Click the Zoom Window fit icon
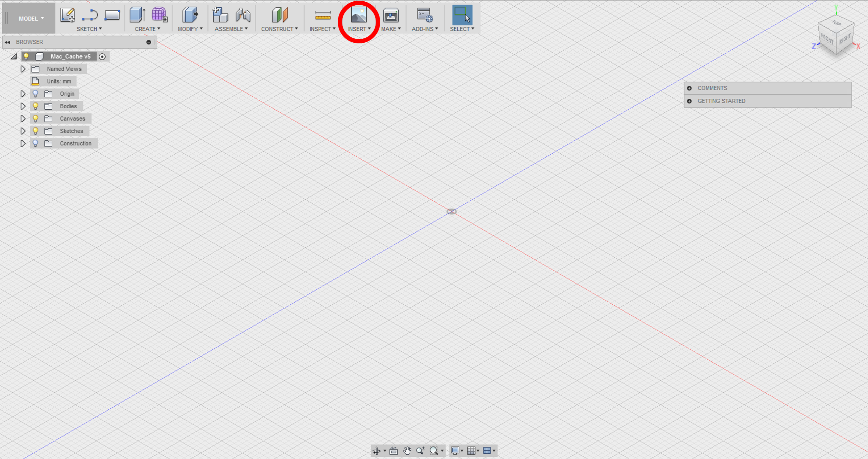 click(434, 451)
